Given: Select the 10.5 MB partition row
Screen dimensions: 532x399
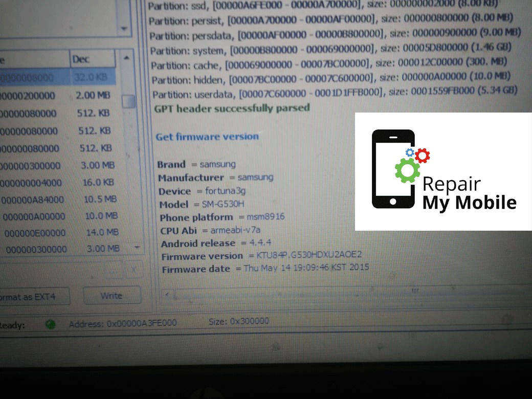Looking at the screenshot, I should 61,199.
